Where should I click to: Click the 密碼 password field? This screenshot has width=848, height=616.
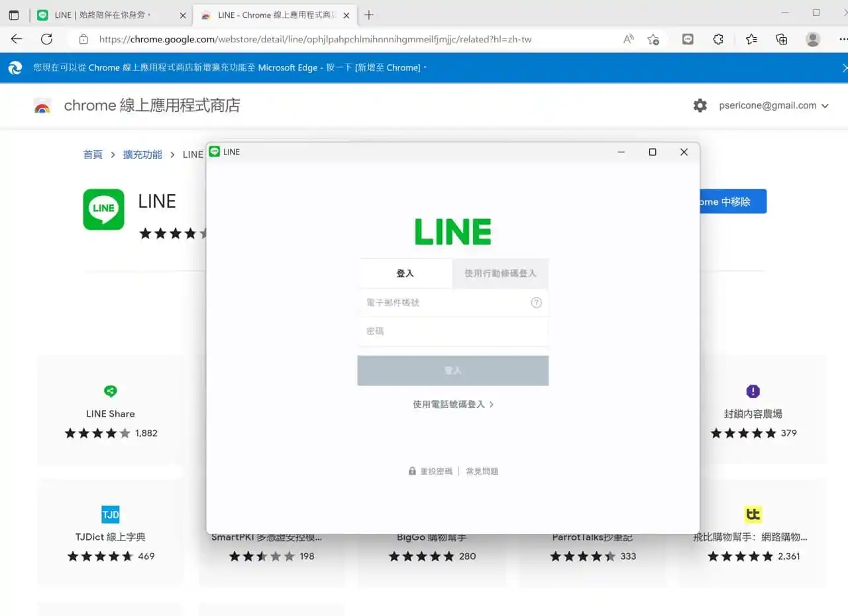point(453,331)
